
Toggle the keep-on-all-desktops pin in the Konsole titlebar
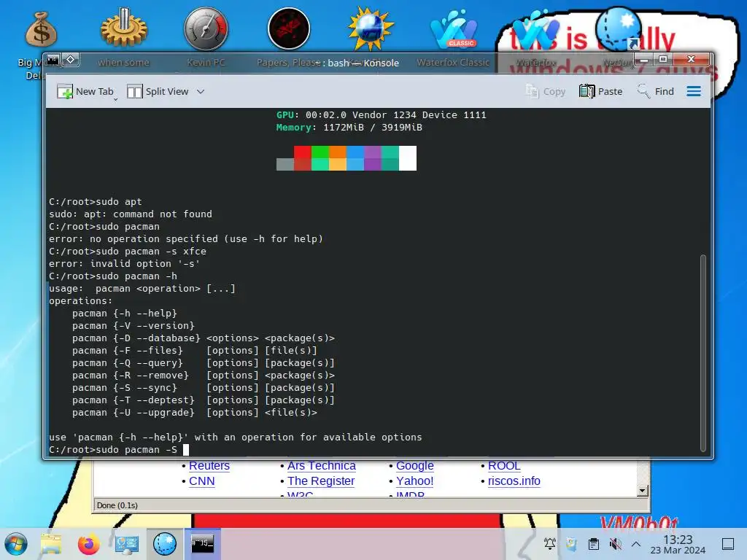pyautogui.click(x=70, y=60)
